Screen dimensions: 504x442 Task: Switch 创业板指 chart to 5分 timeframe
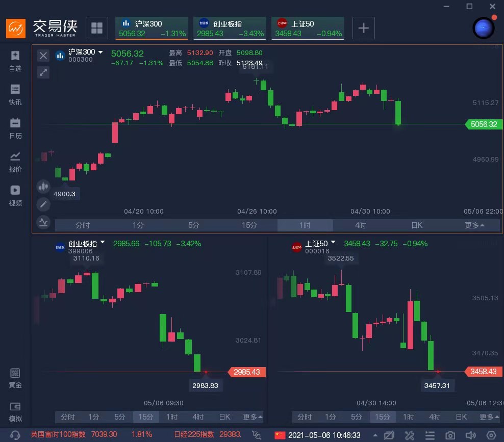(119, 417)
